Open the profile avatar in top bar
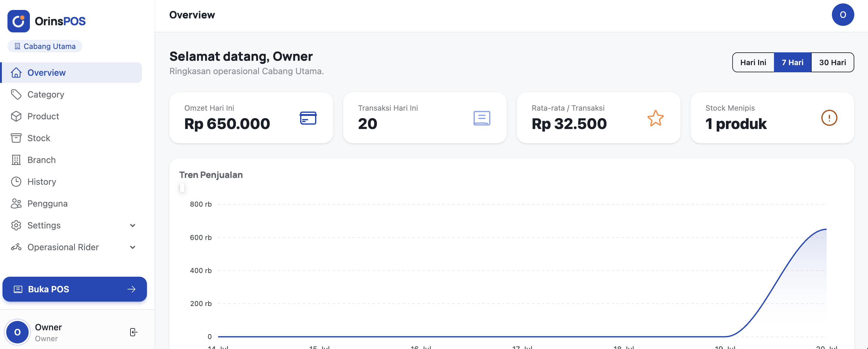868x349 pixels. point(843,15)
